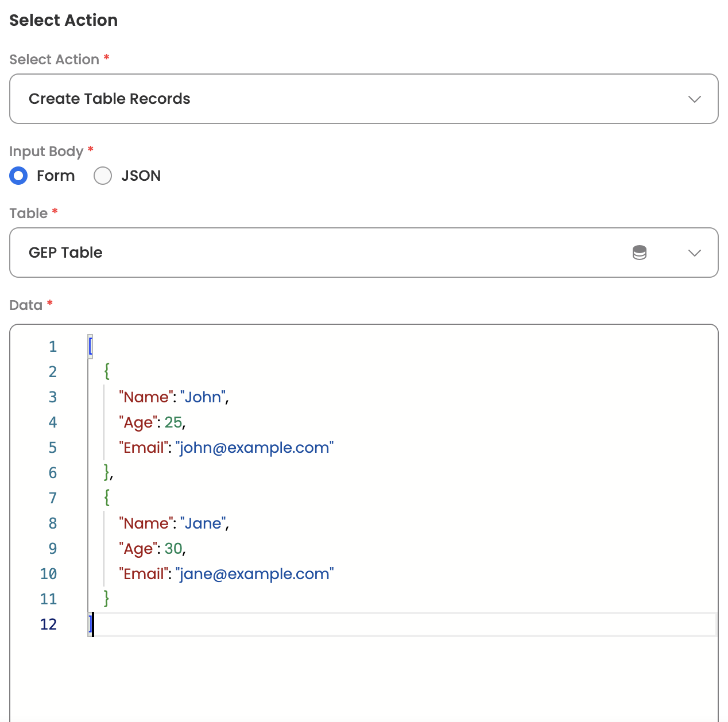Click the closing brace on line 11
The image size is (728, 722).
tap(107, 599)
